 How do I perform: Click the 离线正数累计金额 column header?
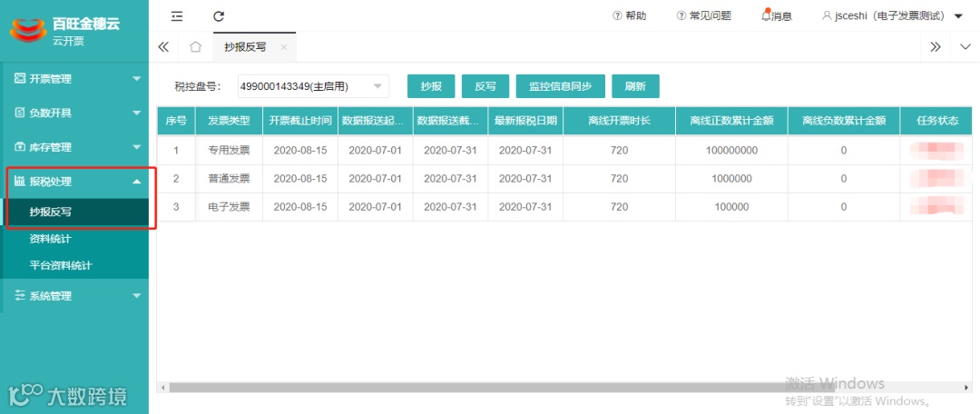(732, 121)
